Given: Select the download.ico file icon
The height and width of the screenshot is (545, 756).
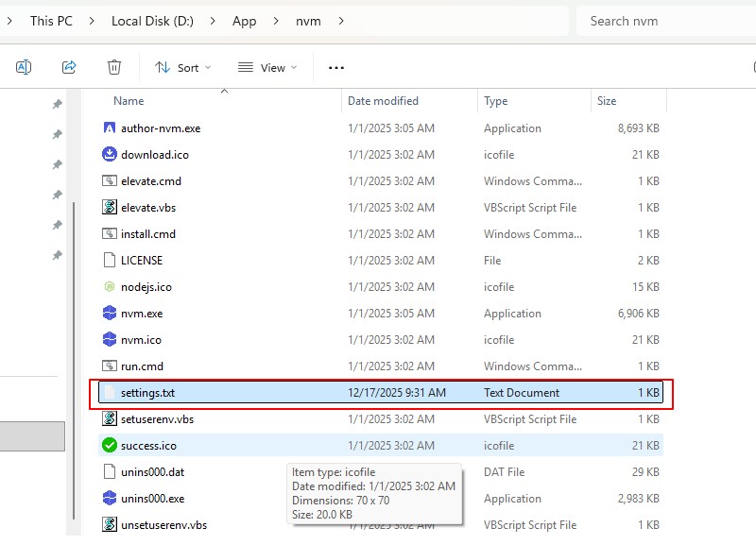Looking at the screenshot, I should tap(109, 155).
